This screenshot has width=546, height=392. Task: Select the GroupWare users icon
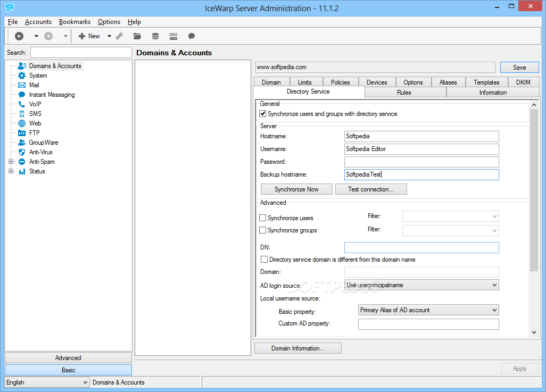point(22,143)
